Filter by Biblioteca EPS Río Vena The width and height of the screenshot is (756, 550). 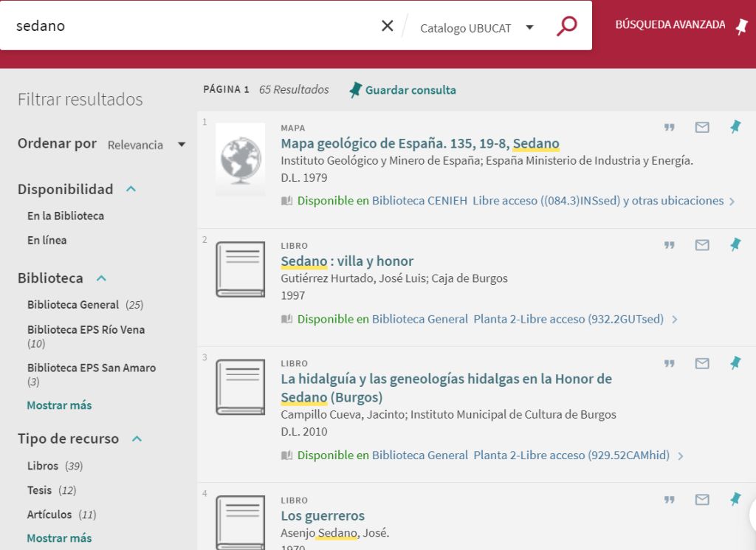pyautogui.click(x=86, y=337)
